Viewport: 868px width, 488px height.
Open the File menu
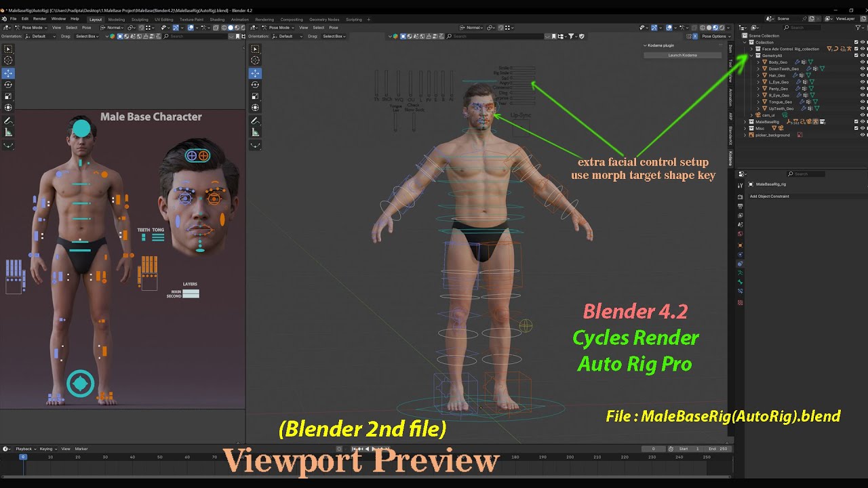click(x=14, y=19)
